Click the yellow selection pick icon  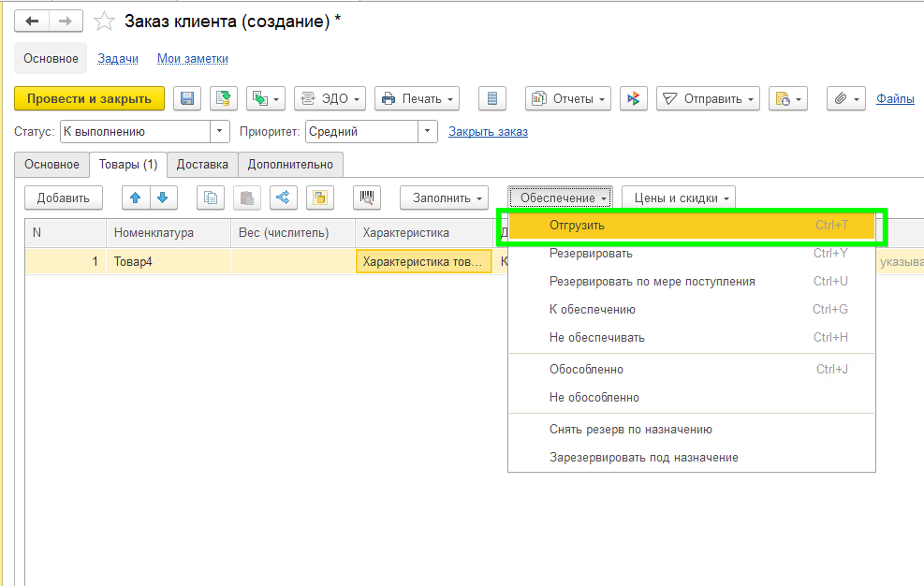click(x=320, y=198)
